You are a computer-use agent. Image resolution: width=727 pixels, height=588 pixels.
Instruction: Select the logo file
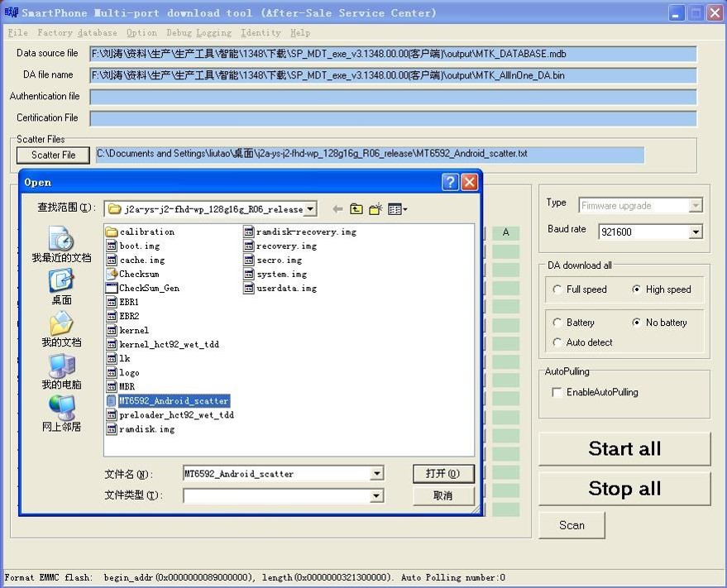click(x=123, y=372)
